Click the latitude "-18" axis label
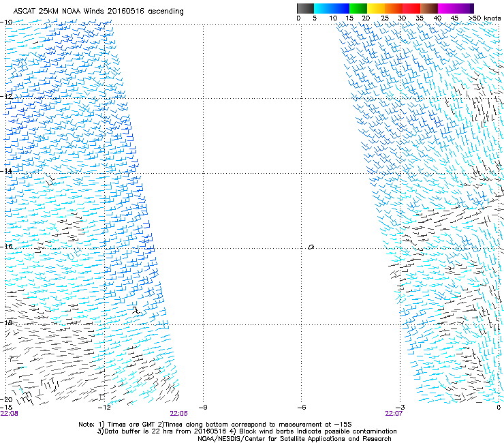The image size is (504, 443). coord(6,322)
